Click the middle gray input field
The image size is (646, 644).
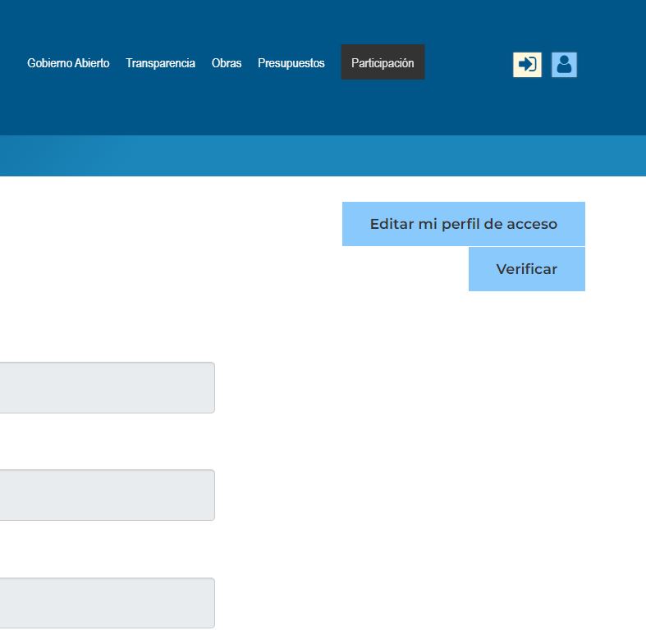[107, 495]
